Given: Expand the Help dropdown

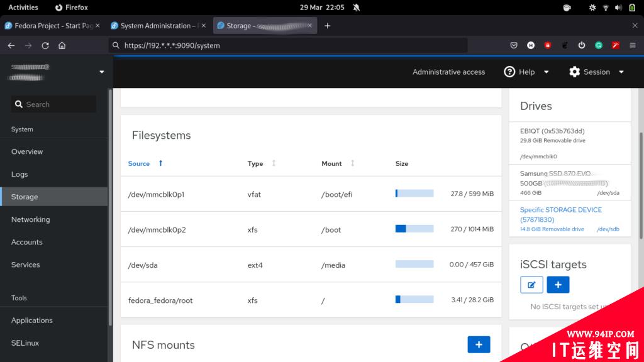Looking at the screenshot, I should 547,72.
